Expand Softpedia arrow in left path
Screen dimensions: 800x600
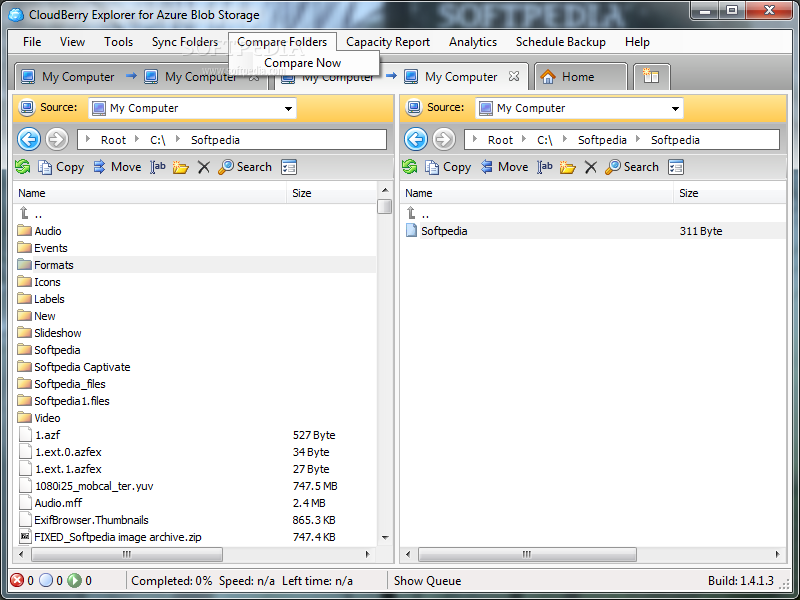pos(178,139)
